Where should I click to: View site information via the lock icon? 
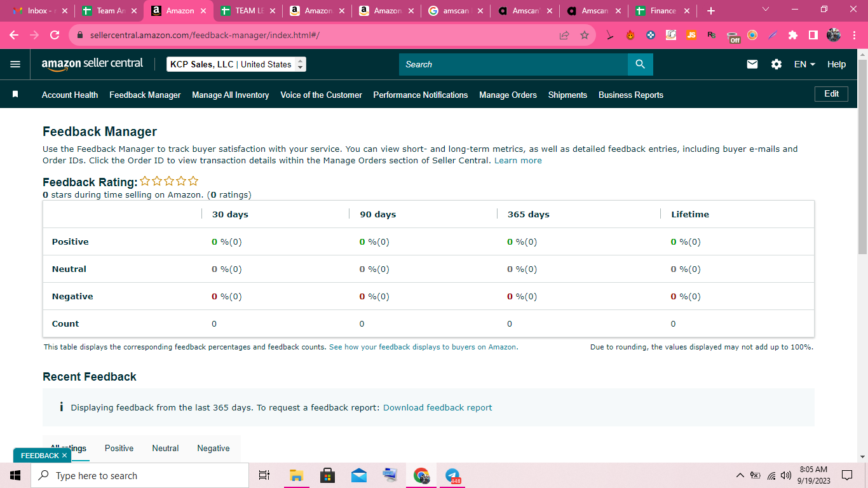80,36
